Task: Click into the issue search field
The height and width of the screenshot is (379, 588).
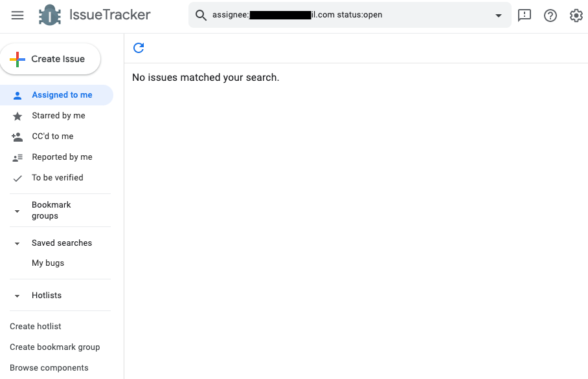Action: (350, 16)
